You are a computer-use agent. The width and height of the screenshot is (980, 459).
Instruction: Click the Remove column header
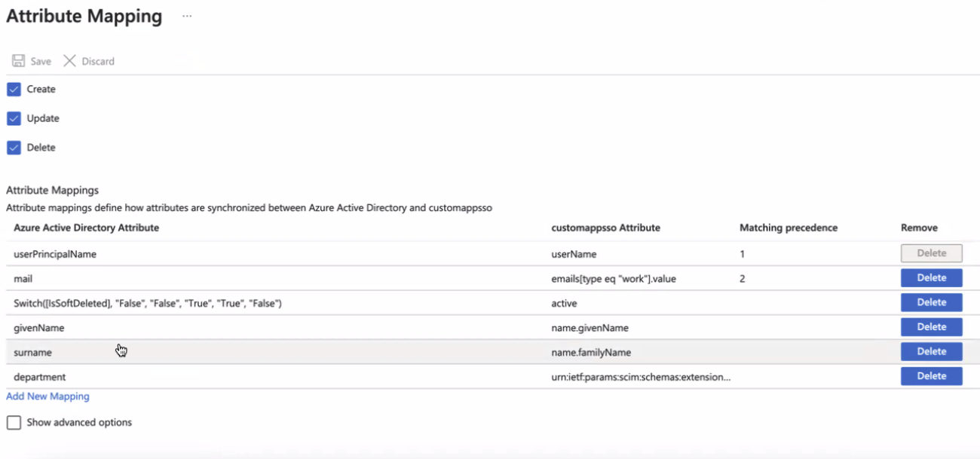tap(919, 228)
